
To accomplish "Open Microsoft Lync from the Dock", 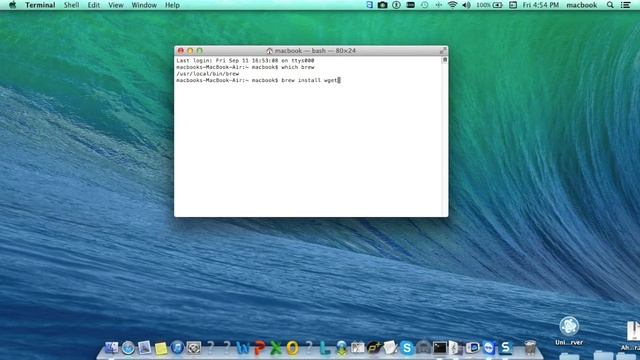I will [325, 348].
